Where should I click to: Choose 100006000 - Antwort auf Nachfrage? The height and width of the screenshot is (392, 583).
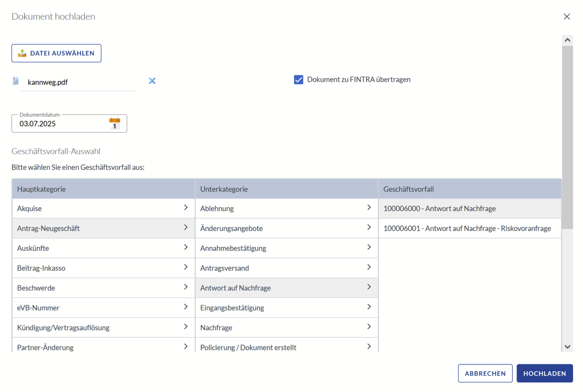439,209
